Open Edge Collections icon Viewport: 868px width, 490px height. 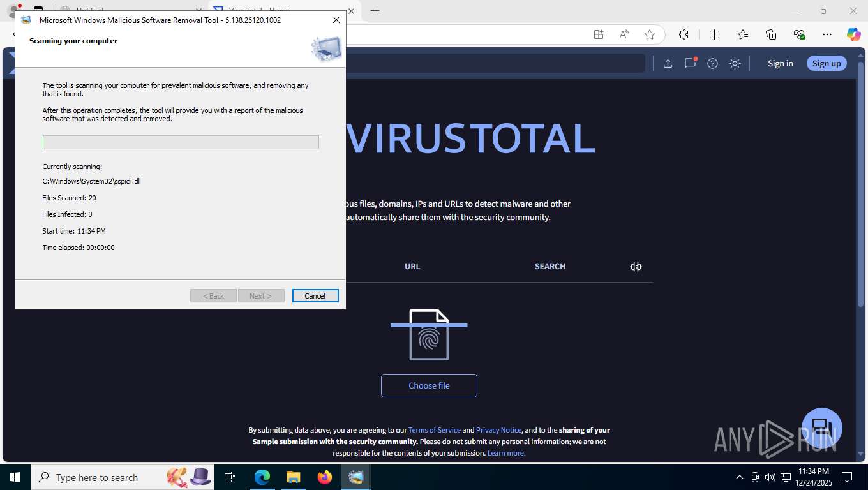tap(771, 34)
